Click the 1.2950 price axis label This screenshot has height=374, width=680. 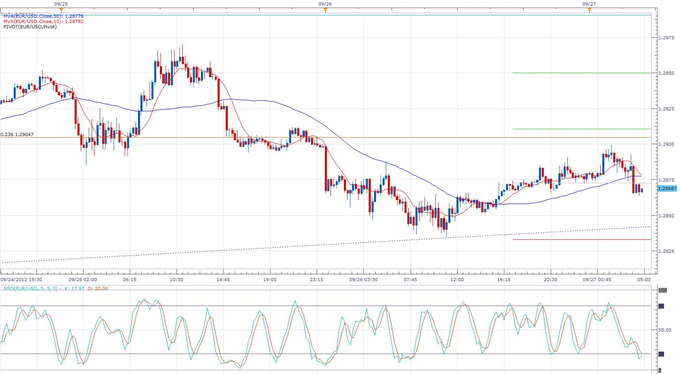pyautogui.click(x=666, y=73)
